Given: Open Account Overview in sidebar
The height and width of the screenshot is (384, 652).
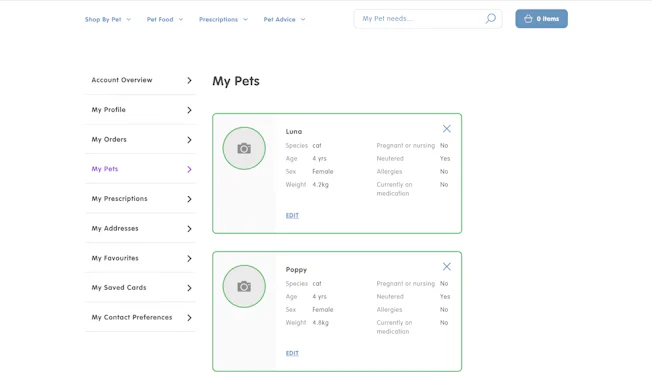Looking at the screenshot, I should (x=141, y=80).
